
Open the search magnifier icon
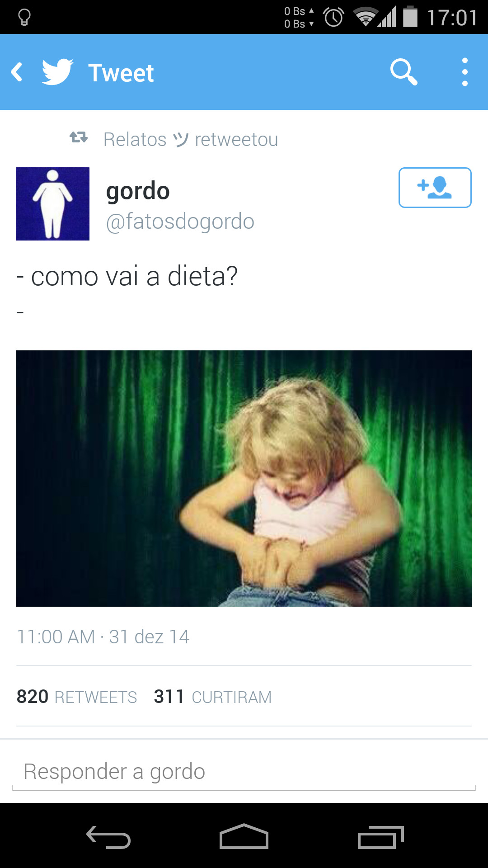pyautogui.click(x=404, y=72)
